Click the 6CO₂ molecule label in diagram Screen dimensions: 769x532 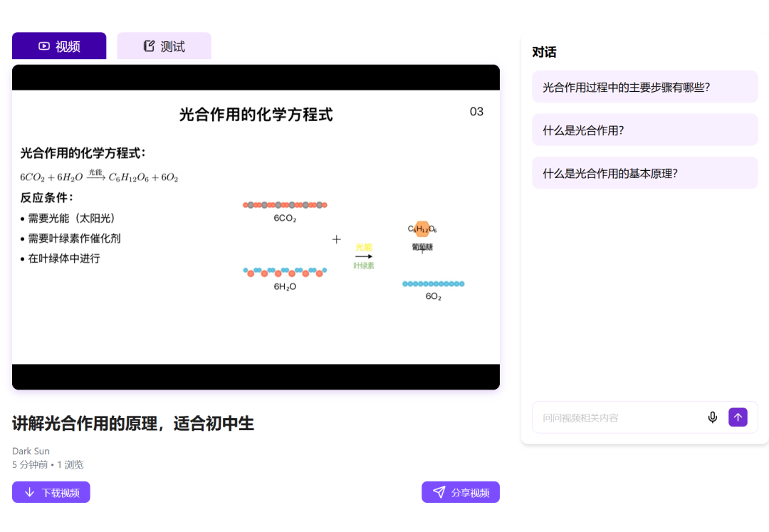(x=285, y=218)
